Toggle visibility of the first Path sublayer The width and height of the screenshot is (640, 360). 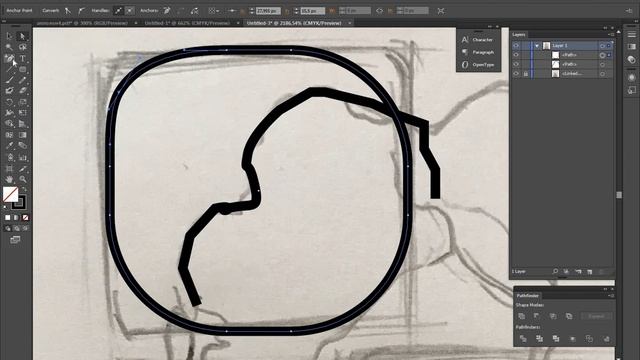(x=516, y=55)
